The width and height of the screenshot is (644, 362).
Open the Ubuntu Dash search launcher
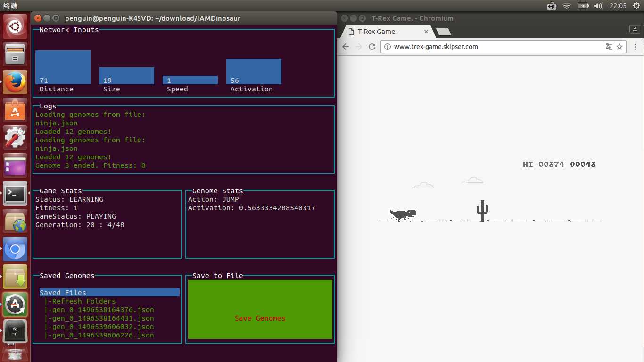point(15,26)
